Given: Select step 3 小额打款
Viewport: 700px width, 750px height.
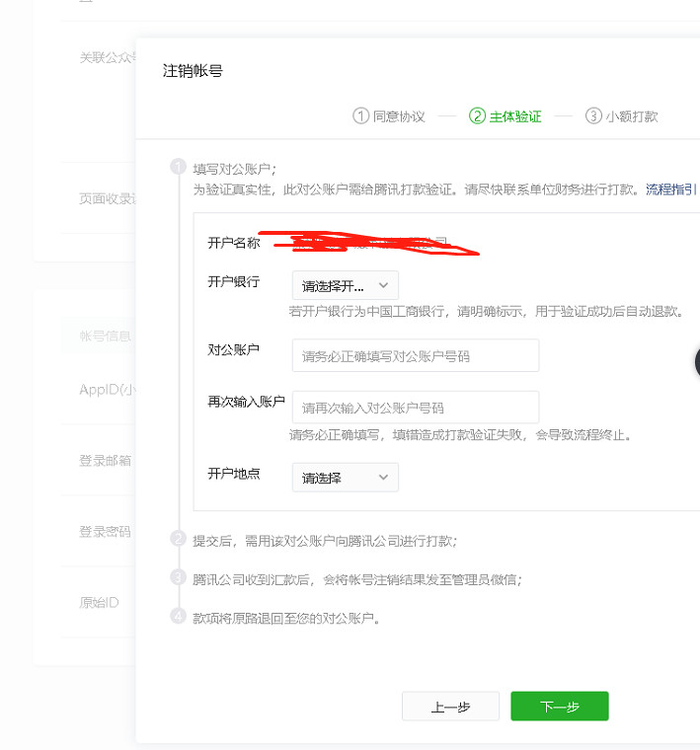Looking at the screenshot, I should point(622,116).
